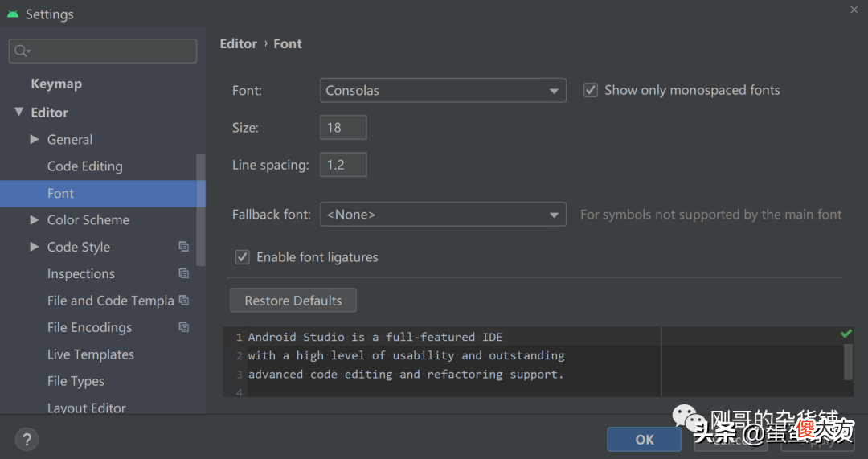
Task: Click Editor in the breadcrumb
Action: point(239,43)
